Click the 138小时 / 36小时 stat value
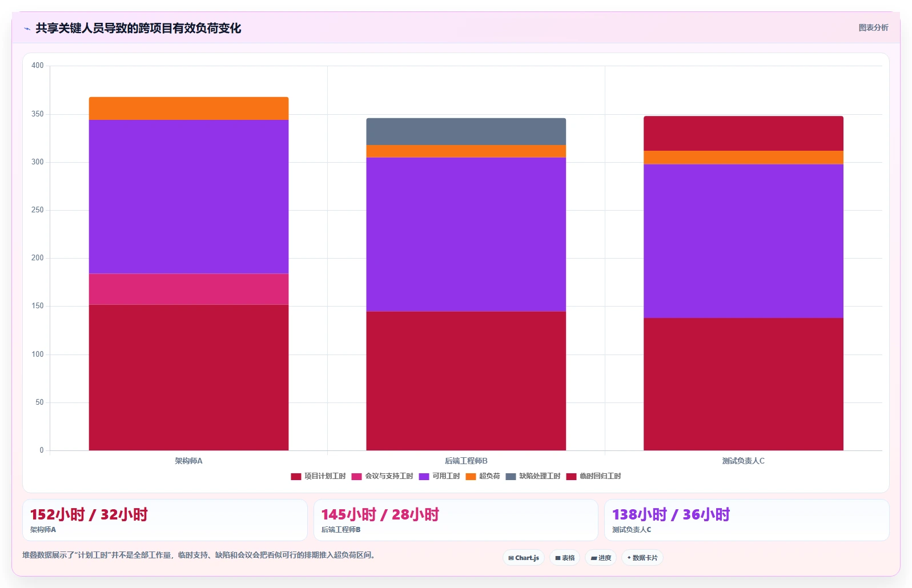This screenshot has width=912, height=588. 671,514
